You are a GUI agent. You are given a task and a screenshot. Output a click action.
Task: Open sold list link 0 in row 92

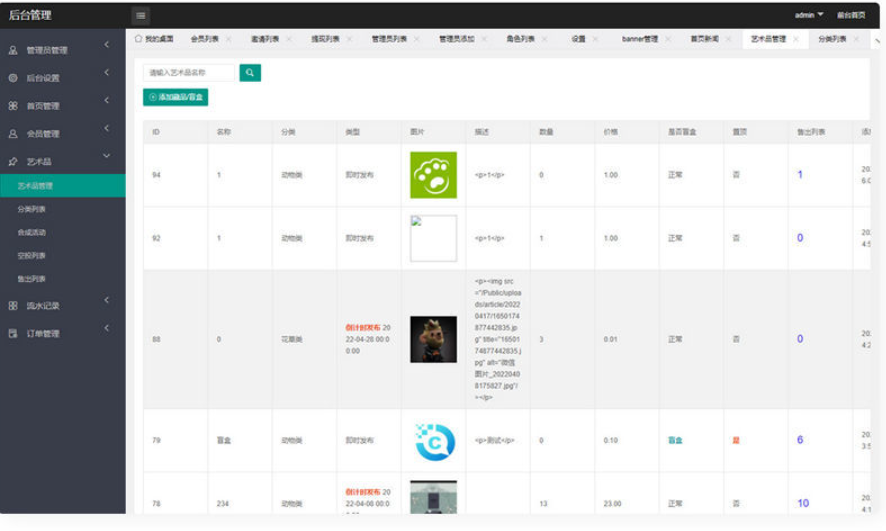[x=800, y=238]
